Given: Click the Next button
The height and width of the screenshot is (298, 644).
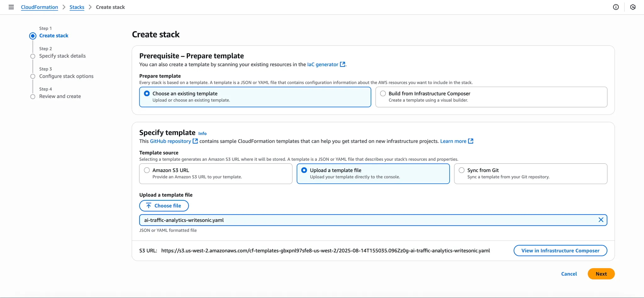Looking at the screenshot, I should click(x=601, y=274).
